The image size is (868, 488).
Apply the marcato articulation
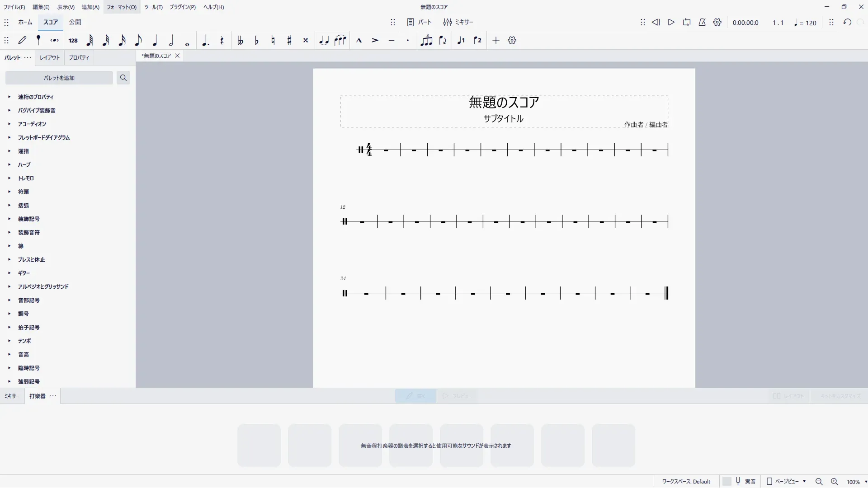(x=359, y=40)
